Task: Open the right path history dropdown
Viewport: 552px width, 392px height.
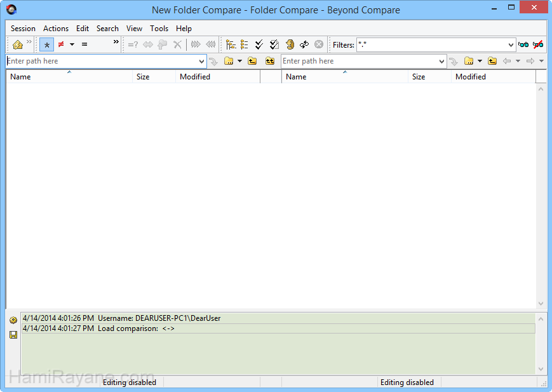Action: 442,62
